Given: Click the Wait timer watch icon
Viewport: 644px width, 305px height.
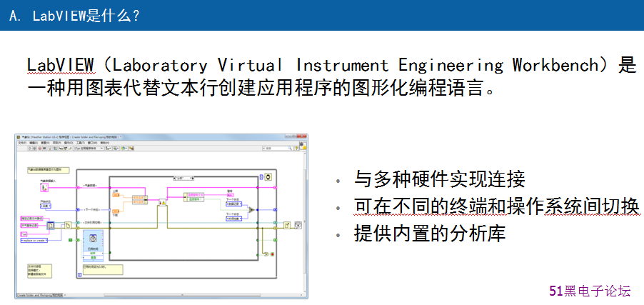Looking at the screenshot, I should [268, 176].
